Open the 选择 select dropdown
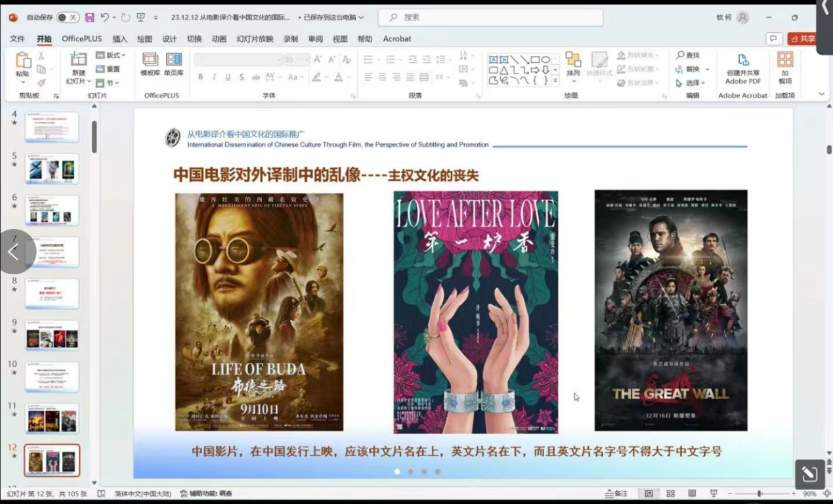The width and height of the screenshot is (833, 504). [691, 83]
